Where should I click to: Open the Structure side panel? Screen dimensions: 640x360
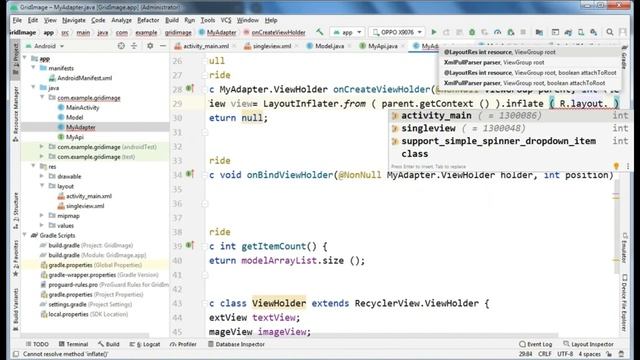16,210
